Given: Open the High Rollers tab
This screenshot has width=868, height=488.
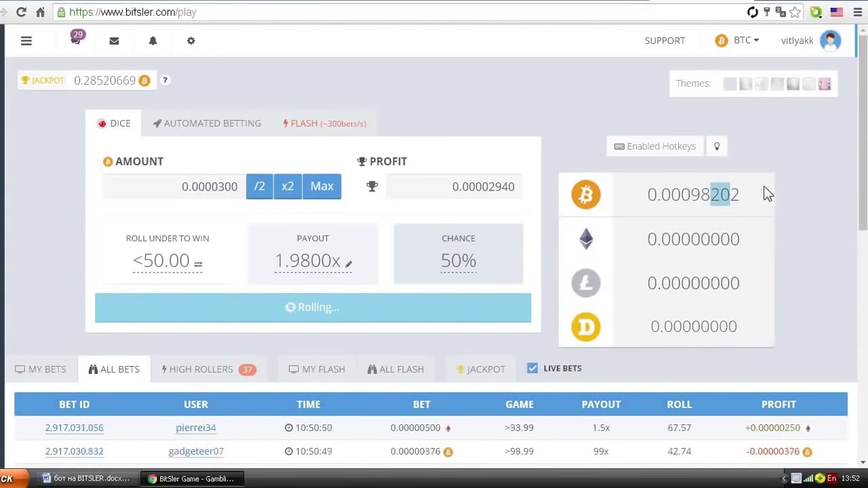Looking at the screenshot, I should point(208,369).
